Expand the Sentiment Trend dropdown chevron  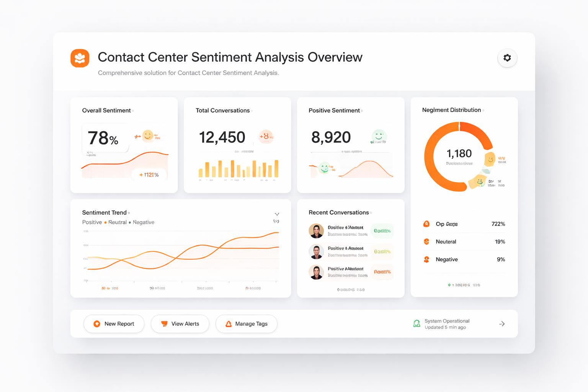tap(277, 214)
